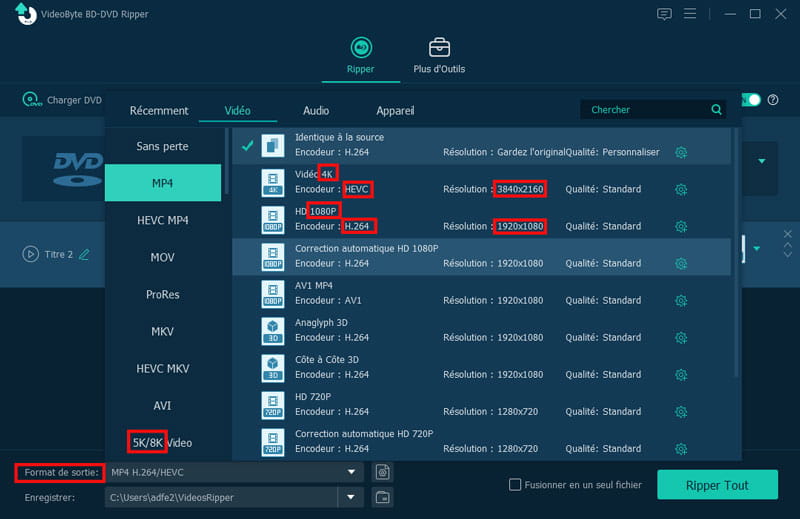Viewport: 800px width, 519px height.
Task: Open settings gear for Côte à Côte 3D
Action: pyautogui.click(x=681, y=375)
